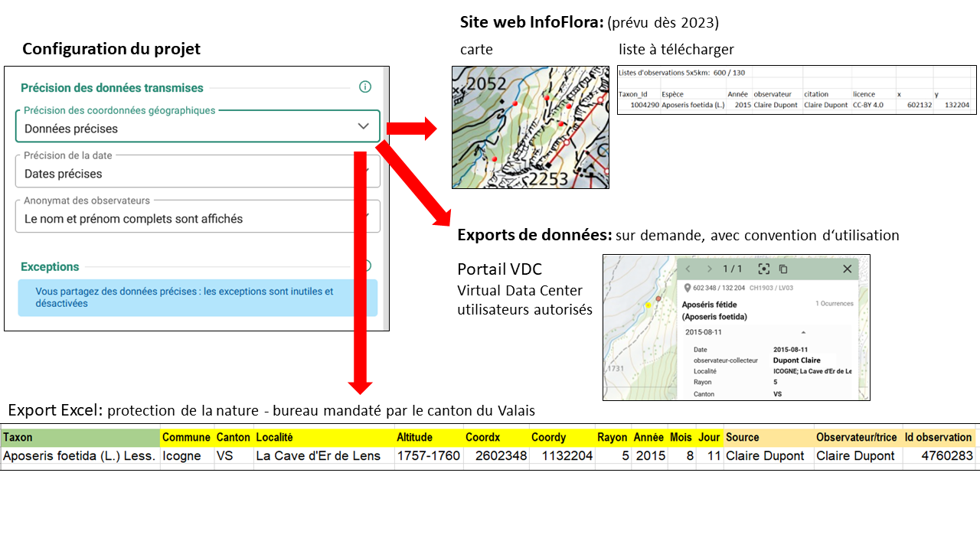Click the 1 Ocurrences label
Viewport: 980px width, 551px height.
(x=834, y=304)
